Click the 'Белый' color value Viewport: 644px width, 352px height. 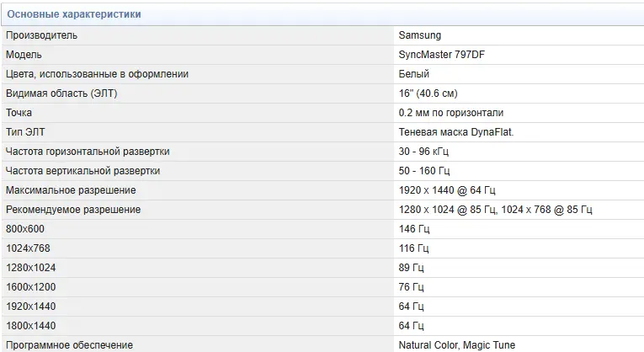tap(414, 74)
